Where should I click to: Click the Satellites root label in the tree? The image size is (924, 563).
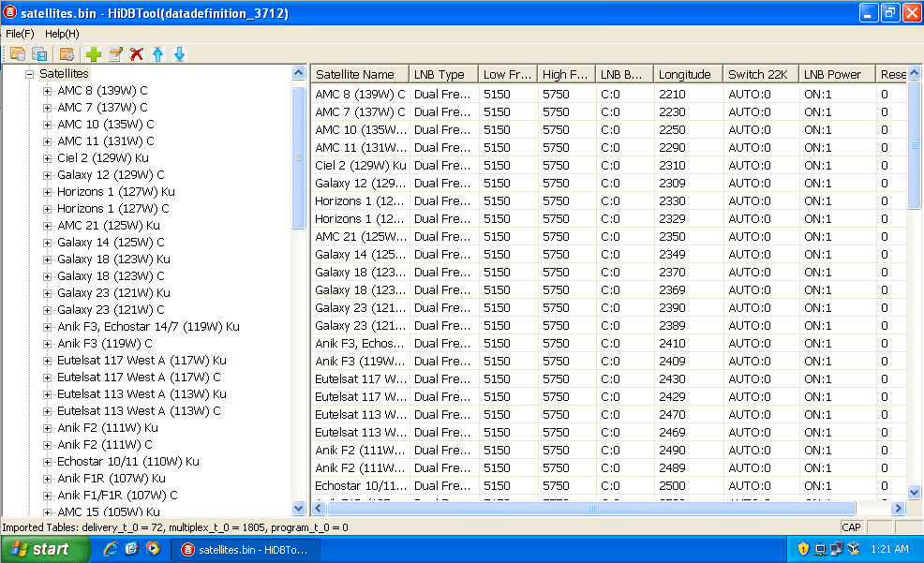(x=65, y=74)
